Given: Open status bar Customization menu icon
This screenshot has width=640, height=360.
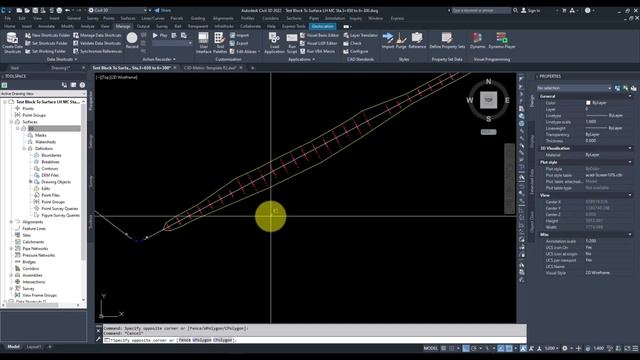Looking at the screenshot, I should pos(635,348).
